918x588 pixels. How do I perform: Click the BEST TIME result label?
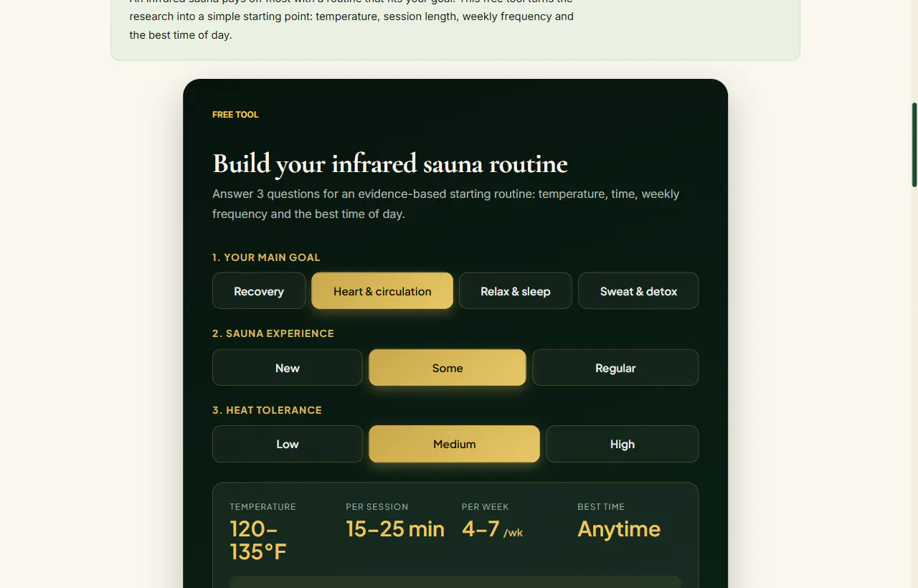601,507
